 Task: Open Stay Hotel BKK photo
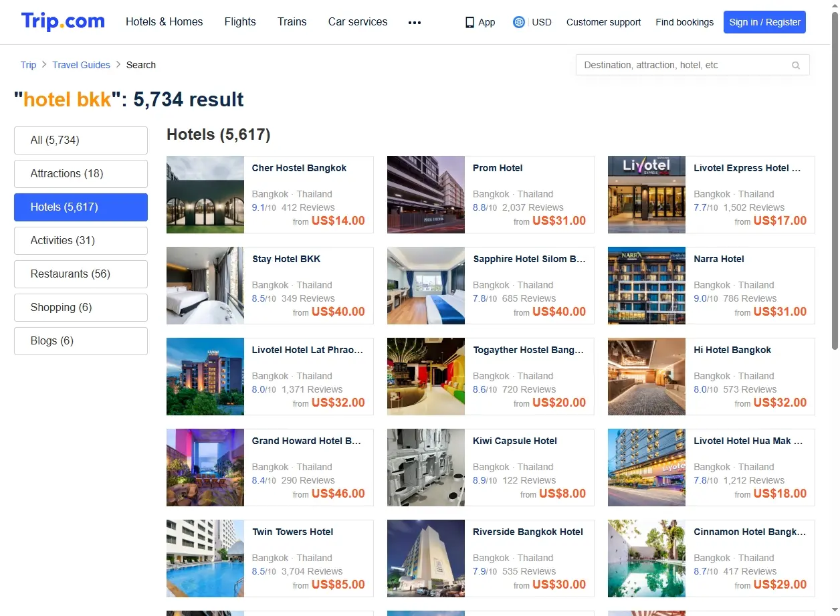tap(205, 286)
